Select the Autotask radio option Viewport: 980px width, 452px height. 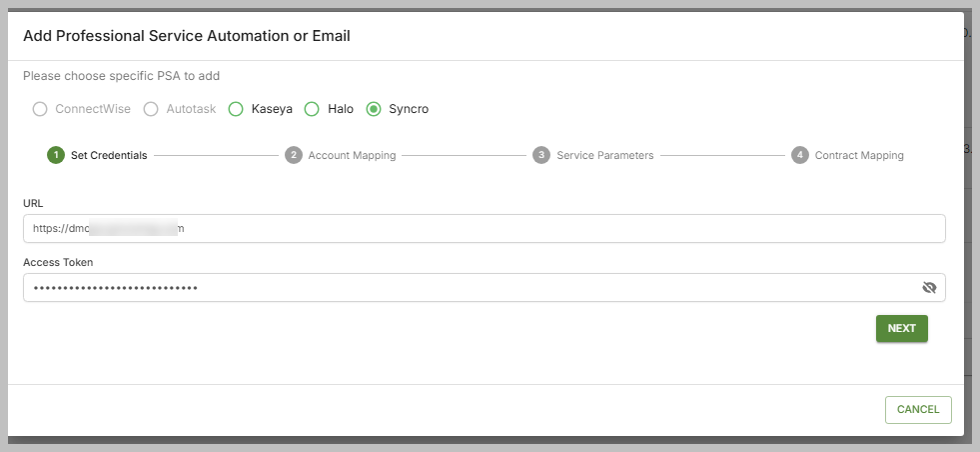(151, 110)
